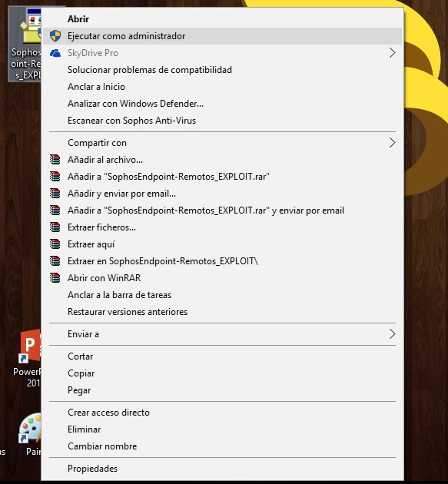The image size is (448, 484).
Task: Choose Extraer en SophosEndpoint-Remotos_EXPLOIT folder
Action: pos(222,261)
